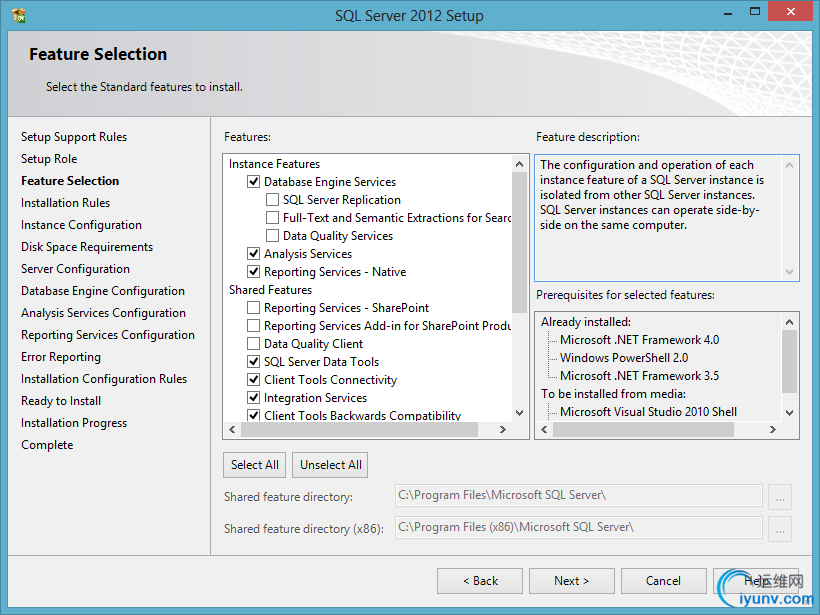Enable Reporting Services - SharePoint checkbox

click(x=254, y=308)
